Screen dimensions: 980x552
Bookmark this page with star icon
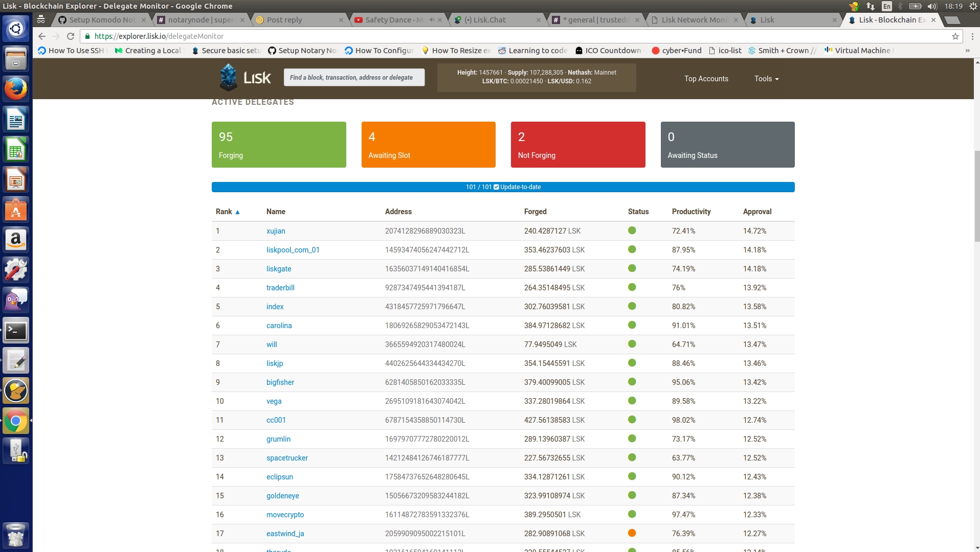tap(955, 36)
